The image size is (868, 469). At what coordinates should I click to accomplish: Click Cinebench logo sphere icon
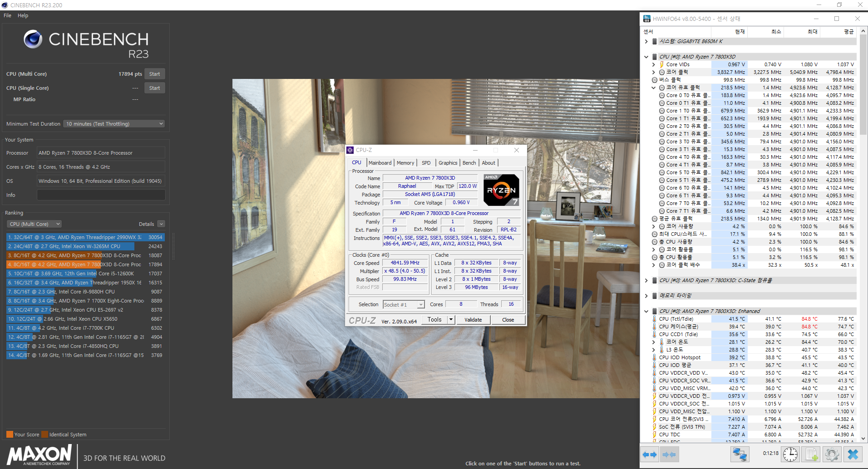[33, 39]
